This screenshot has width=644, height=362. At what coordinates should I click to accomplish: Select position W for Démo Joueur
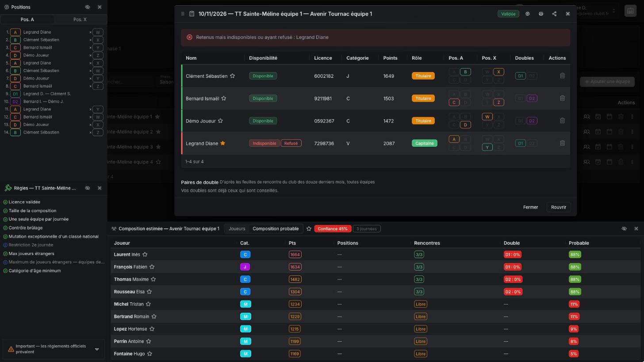click(487, 117)
